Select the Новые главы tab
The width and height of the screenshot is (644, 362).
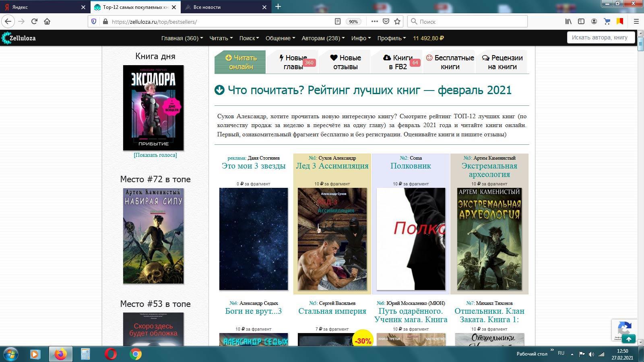(x=293, y=62)
